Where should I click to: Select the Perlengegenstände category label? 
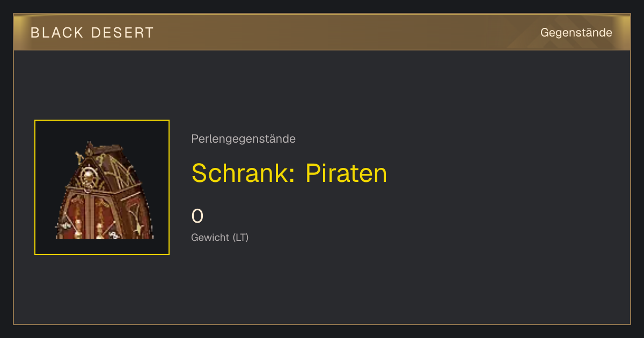(243, 139)
